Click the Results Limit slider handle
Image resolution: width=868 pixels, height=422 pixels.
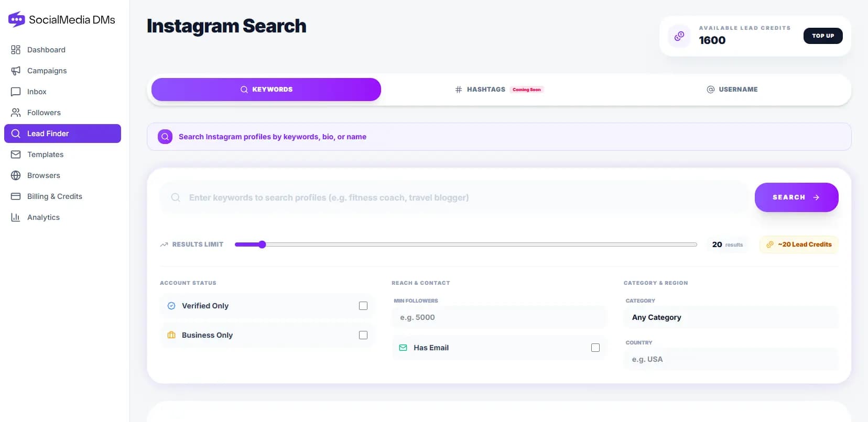(x=262, y=245)
